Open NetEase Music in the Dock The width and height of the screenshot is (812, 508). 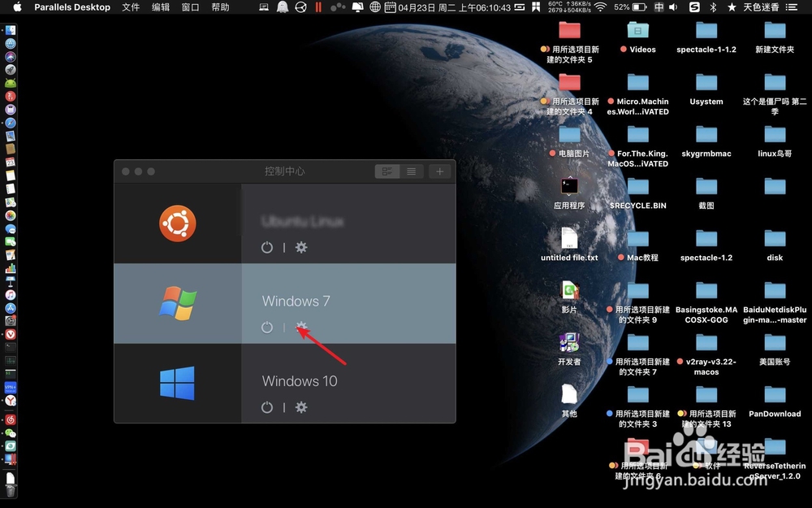click(x=11, y=419)
